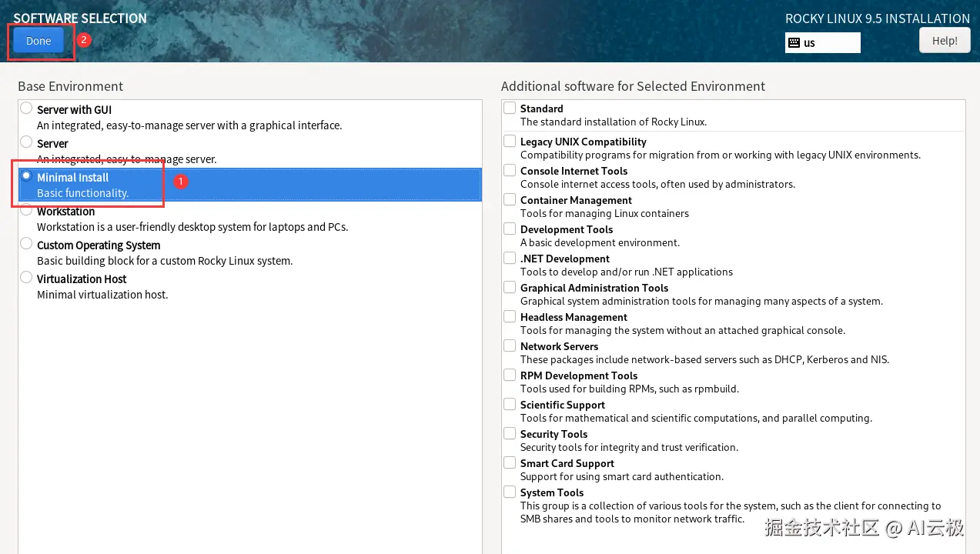Tick the .NET Development checkbox

(x=510, y=258)
